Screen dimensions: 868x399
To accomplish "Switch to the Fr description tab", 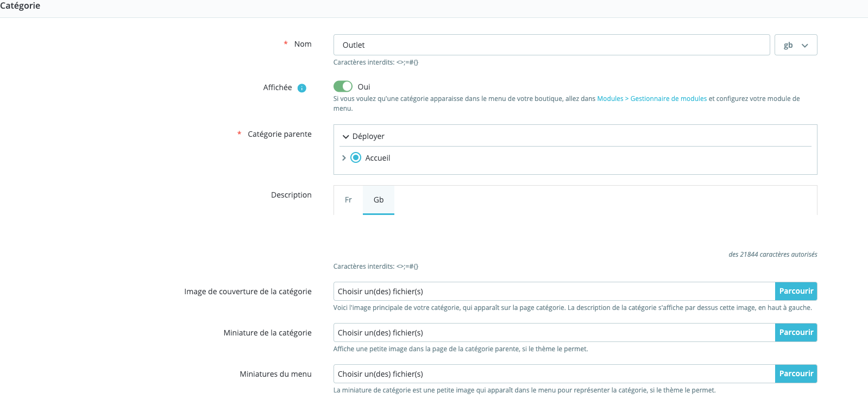I will (x=348, y=200).
